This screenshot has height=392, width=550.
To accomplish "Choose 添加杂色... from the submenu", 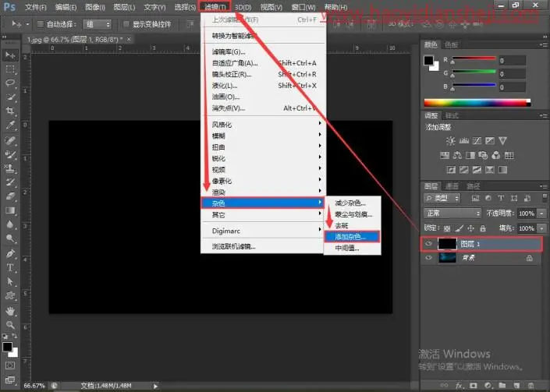I will (x=352, y=236).
